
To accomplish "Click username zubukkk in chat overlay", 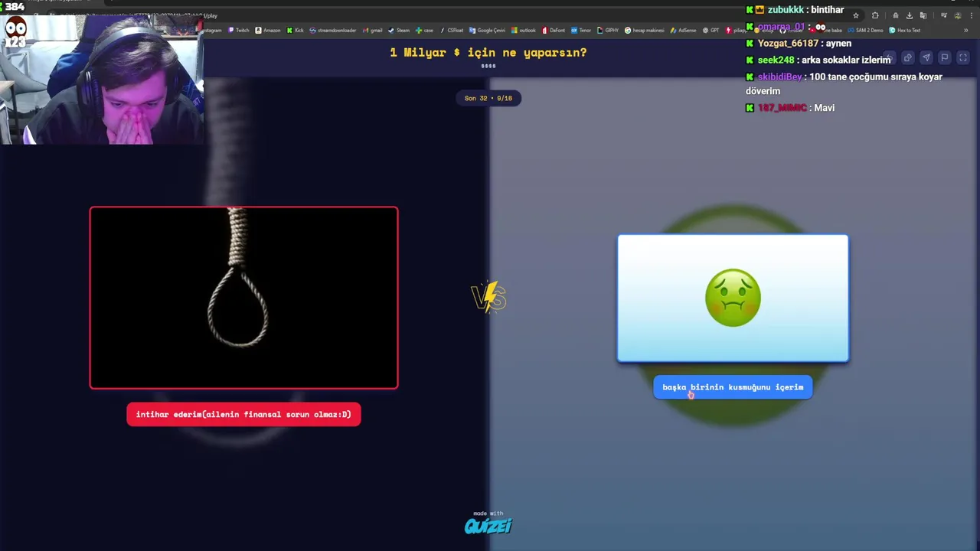I will point(786,10).
